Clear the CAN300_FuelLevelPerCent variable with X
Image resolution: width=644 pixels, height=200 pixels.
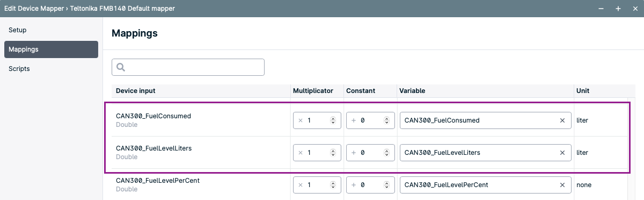[x=562, y=185]
